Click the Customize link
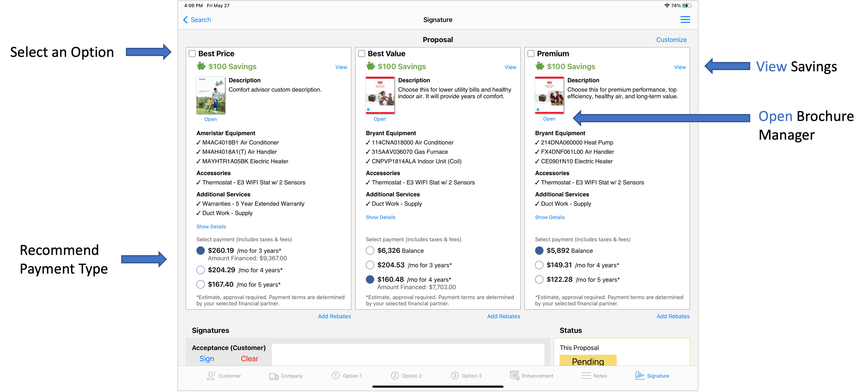The height and width of the screenshot is (392, 868). coord(671,40)
